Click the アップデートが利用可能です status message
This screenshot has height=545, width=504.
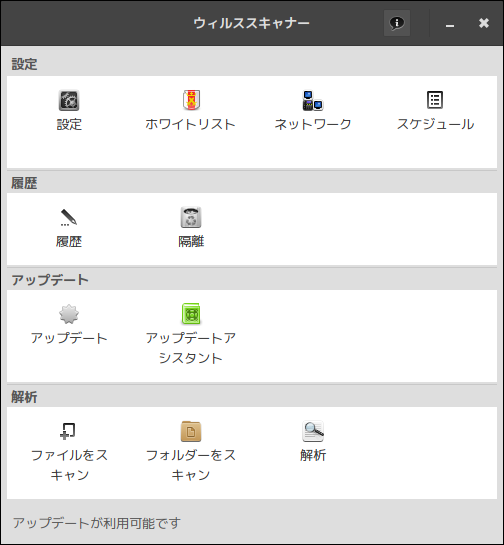pos(97,523)
